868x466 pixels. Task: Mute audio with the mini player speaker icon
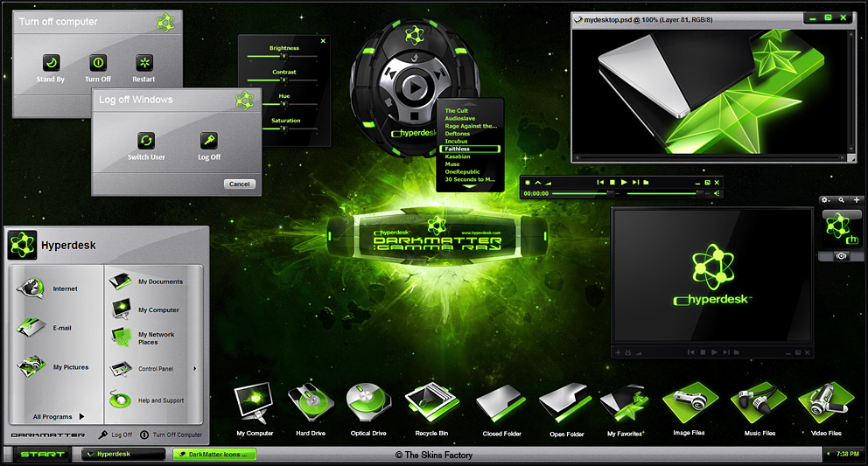pyautogui.click(x=717, y=193)
